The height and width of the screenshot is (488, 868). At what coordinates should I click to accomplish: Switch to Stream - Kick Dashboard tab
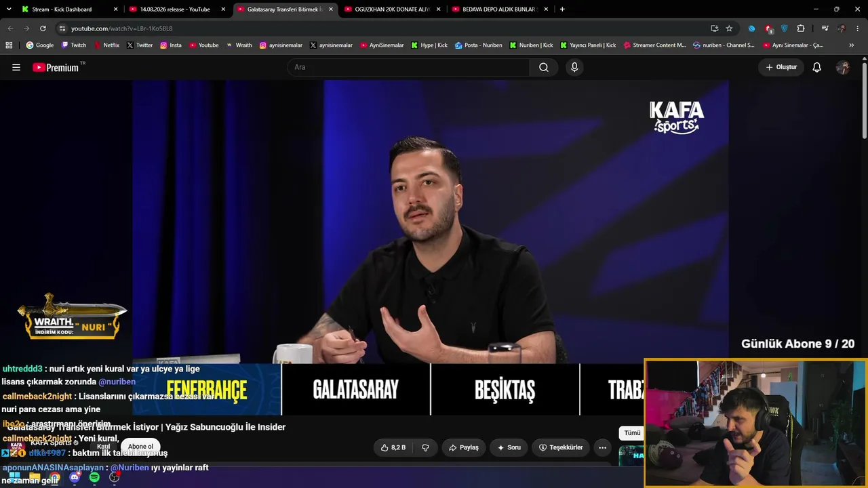70,9
